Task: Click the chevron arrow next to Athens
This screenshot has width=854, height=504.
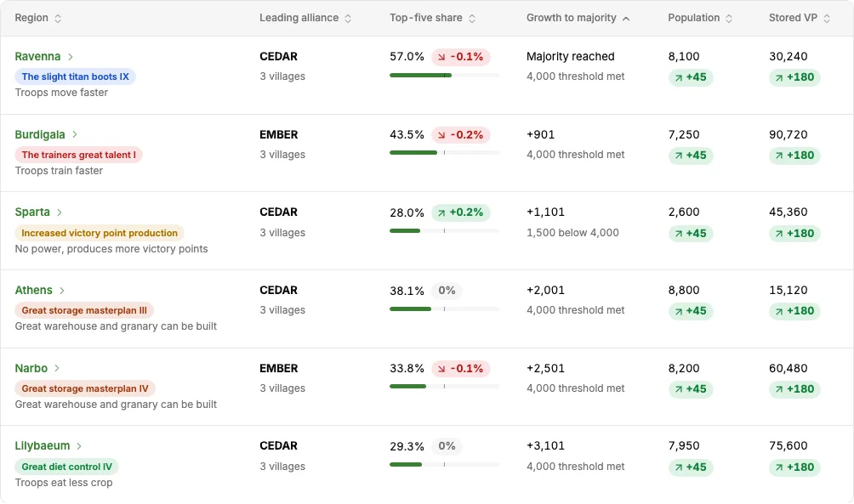Action: click(62, 291)
